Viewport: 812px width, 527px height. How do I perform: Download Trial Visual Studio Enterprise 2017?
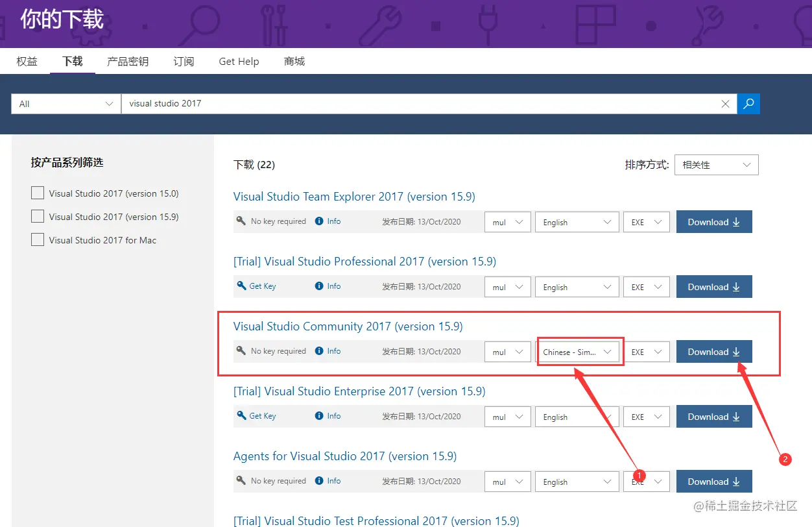(x=714, y=417)
